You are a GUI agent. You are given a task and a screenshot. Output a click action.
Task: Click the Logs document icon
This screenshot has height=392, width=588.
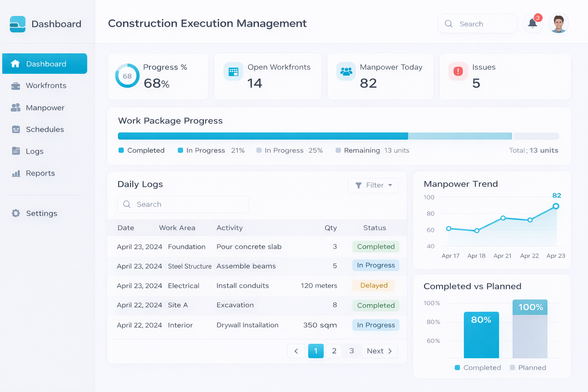[x=16, y=151]
